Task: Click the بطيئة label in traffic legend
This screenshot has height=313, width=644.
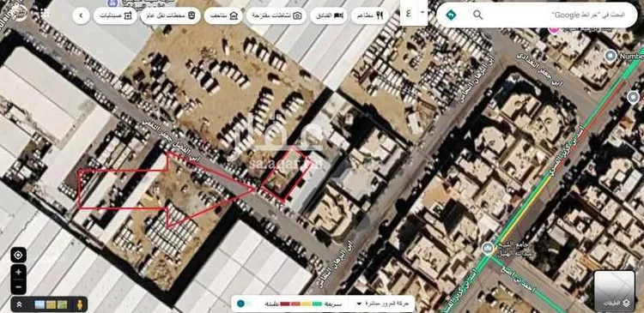Action: [271, 304]
